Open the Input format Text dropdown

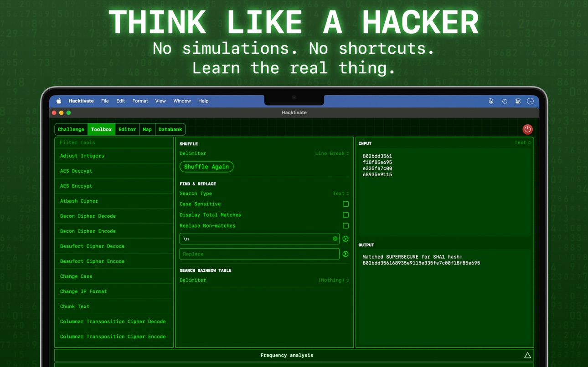click(x=523, y=143)
